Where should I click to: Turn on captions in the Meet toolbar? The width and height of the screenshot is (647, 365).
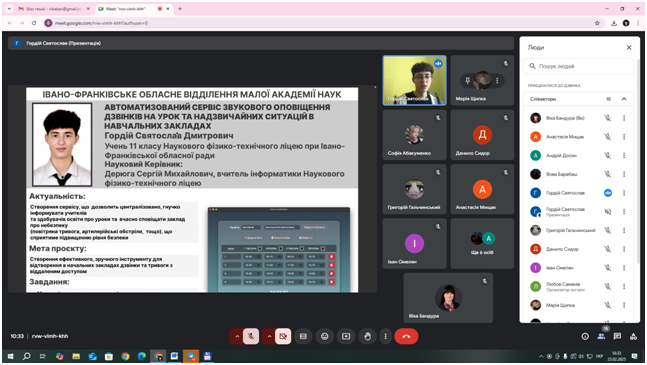303,336
